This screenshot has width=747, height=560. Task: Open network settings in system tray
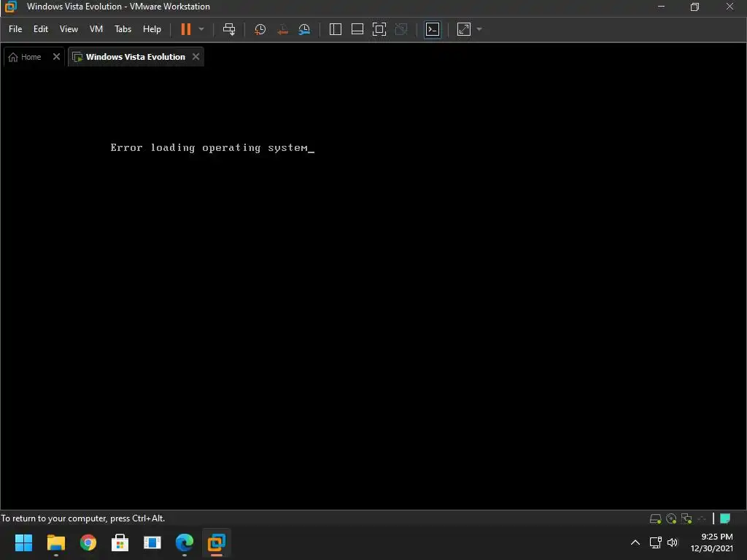656,542
